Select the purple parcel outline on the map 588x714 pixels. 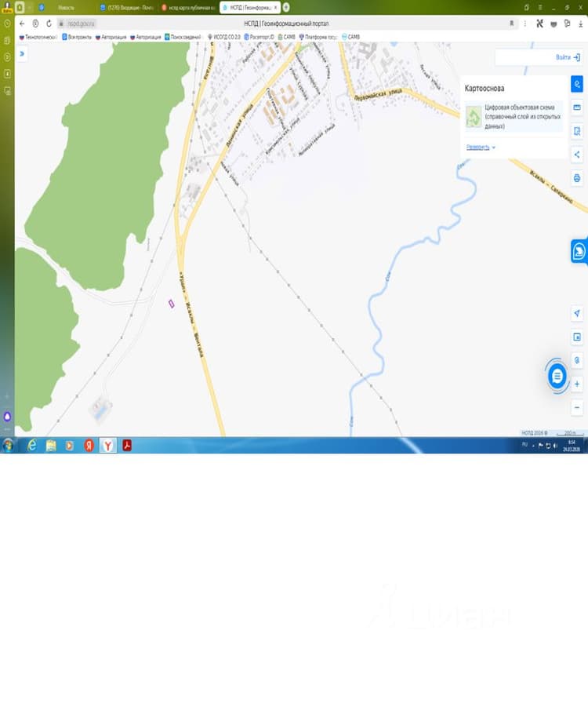point(171,304)
